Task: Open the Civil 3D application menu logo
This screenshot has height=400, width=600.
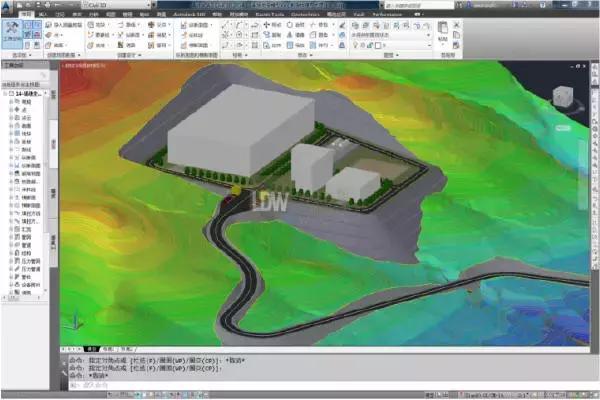Action: click(9, 7)
